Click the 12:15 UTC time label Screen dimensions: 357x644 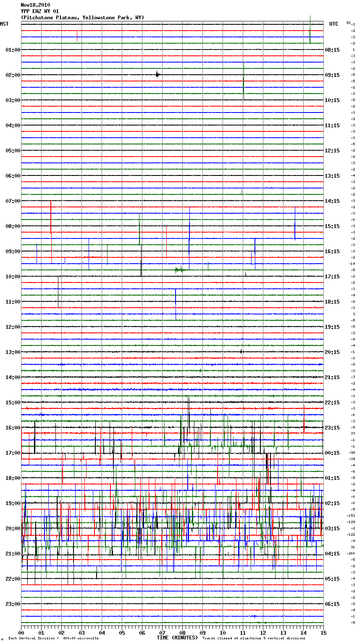332,151
